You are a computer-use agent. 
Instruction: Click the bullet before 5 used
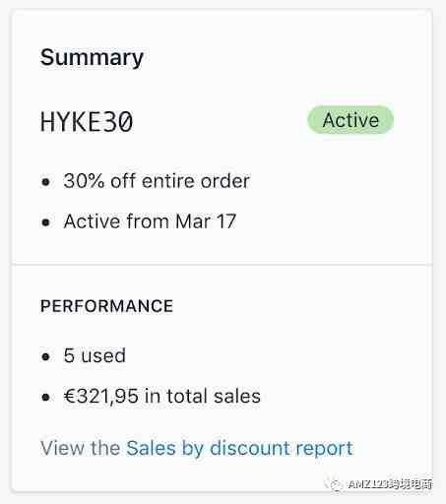pyautogui.click(x=46, y=356)
